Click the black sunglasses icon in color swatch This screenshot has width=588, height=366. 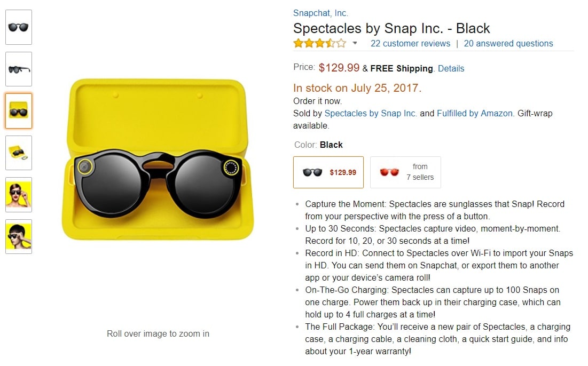[312, 172]
